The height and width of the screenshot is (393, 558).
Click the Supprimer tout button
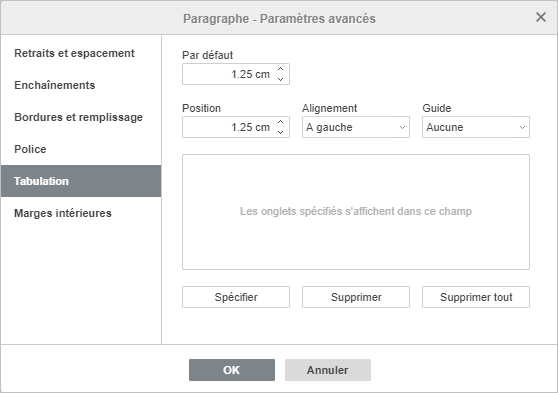(x=476, y=297)
